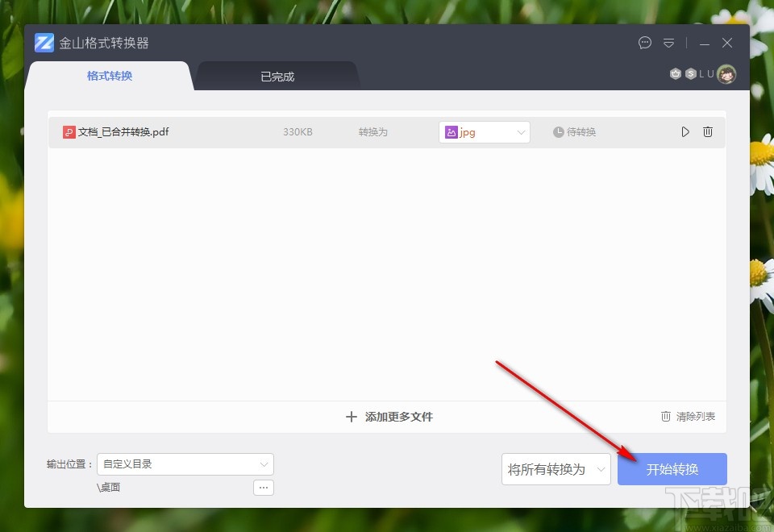The width and height of the screenshot is (774, 532).
Task: Expand the 自定义目录 output location dropdown
Action: tap(264, 464)
